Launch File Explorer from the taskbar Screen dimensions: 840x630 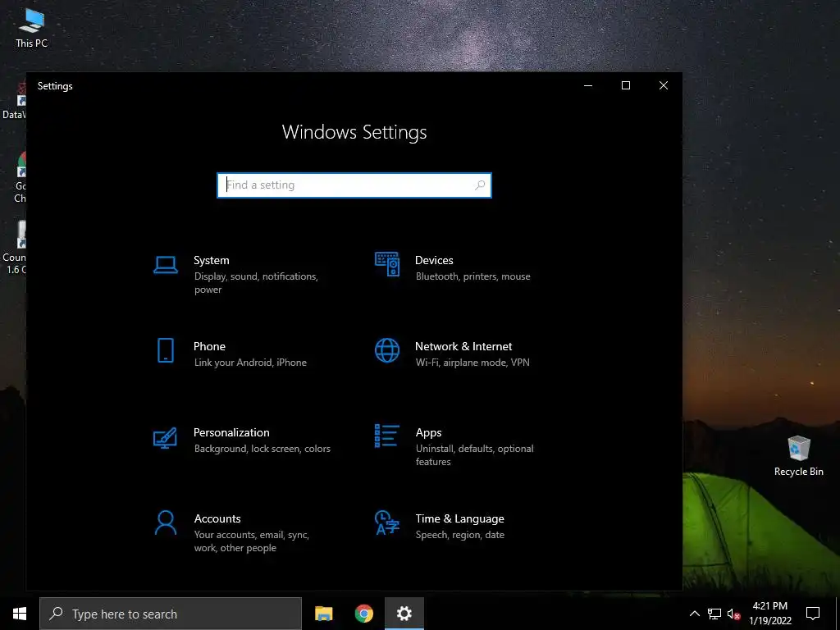[x=323, y=614]
